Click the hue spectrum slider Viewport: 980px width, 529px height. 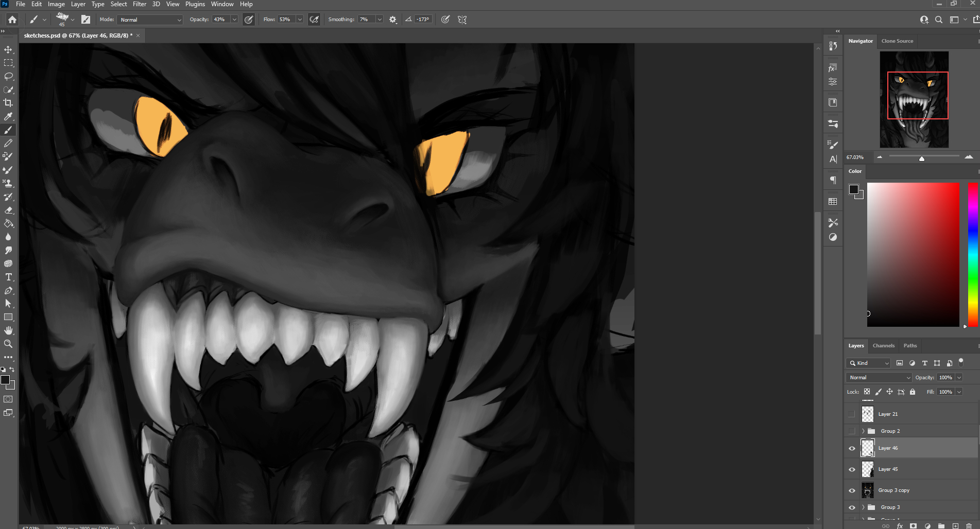(973, 255)
